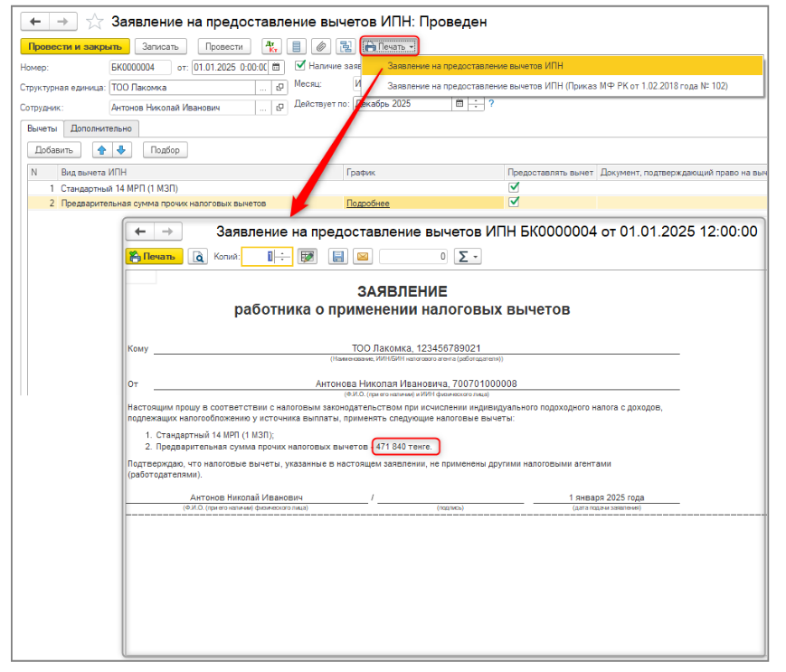The image size is (786, 672).
Task: Save the printed form with the diskette icon
Action: coord(338,257)
